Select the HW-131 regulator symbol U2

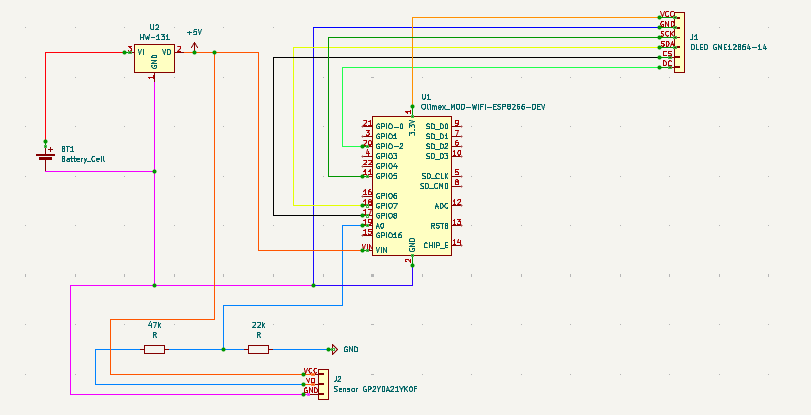pyautogui.click(x=154, y=58)
